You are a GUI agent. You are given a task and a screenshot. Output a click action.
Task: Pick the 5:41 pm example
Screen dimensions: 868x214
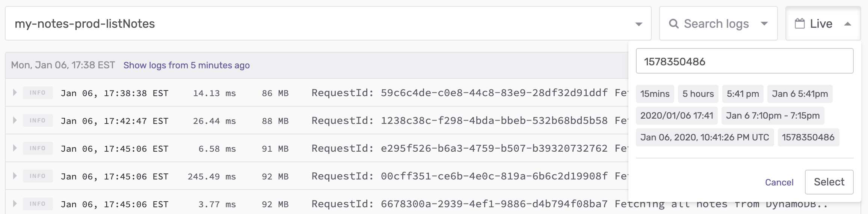tap(743, 94)
